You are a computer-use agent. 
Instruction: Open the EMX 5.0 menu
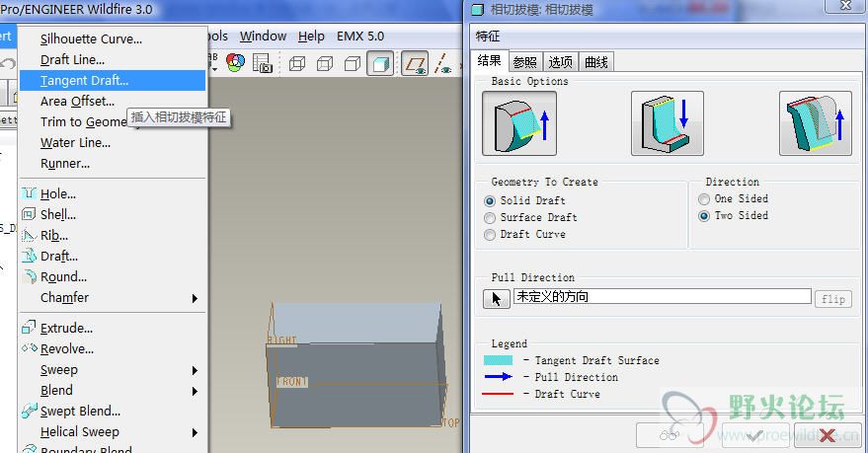[x=360, y=36]
